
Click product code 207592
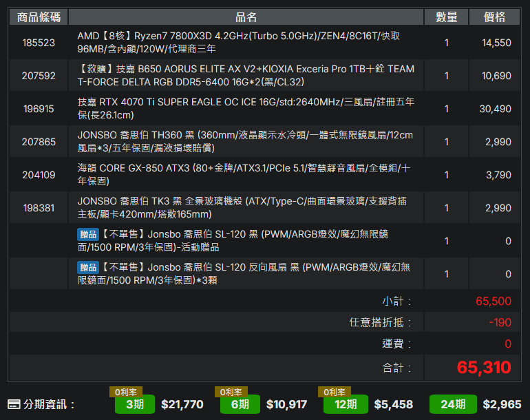tap(39, 76)
